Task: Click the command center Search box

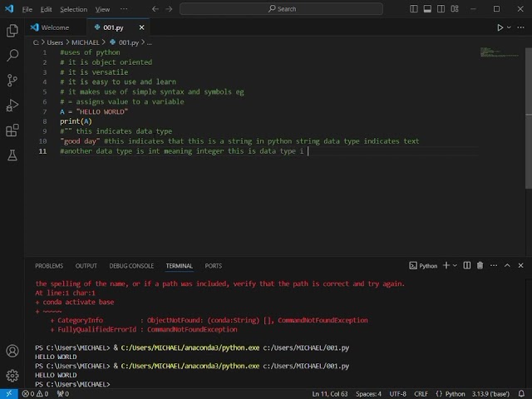Action: click(281, 9)
